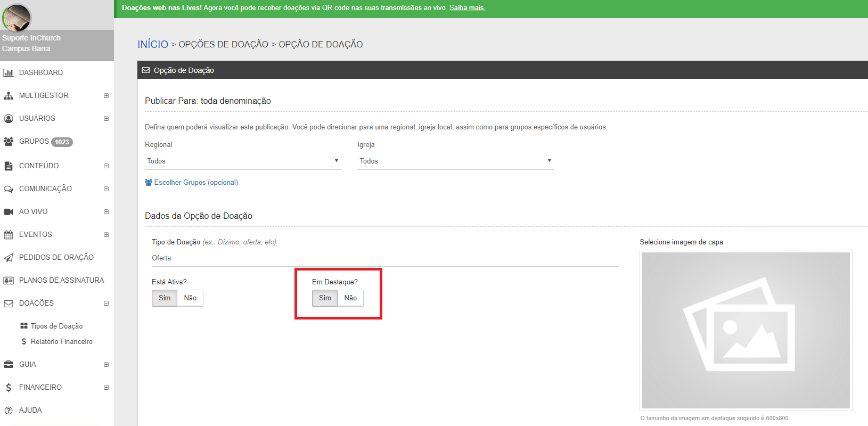
Task: Click the Relatório Financeiro dollar icon
Action: [x=24, y=341]
